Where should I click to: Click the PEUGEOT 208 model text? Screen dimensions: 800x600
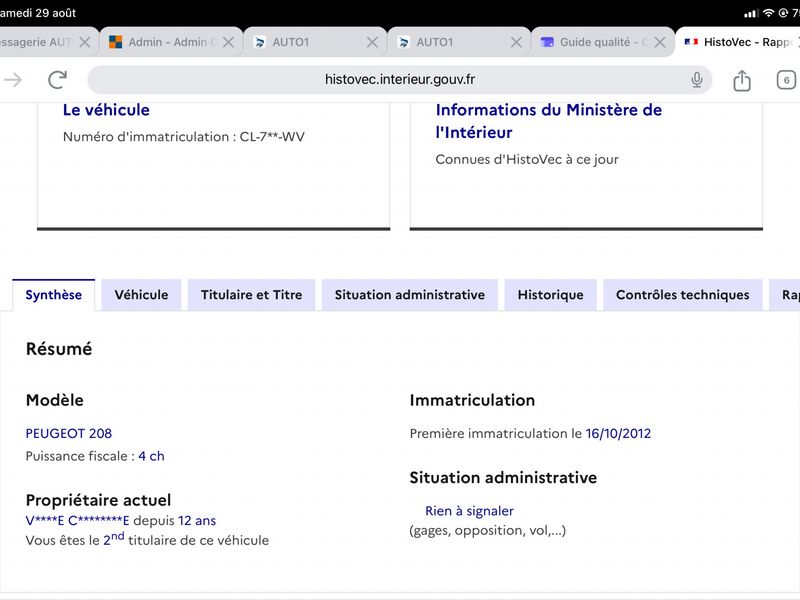click(x=69, y=433)
